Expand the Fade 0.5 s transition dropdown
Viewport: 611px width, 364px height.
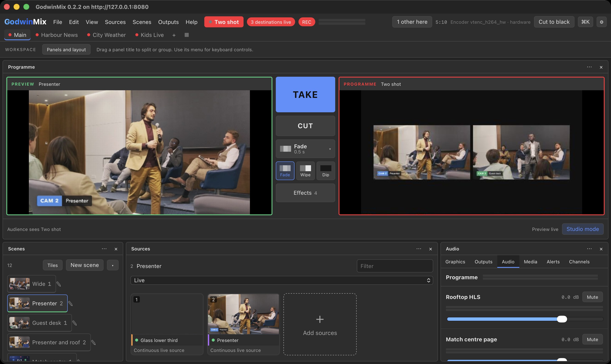point(305,149)
